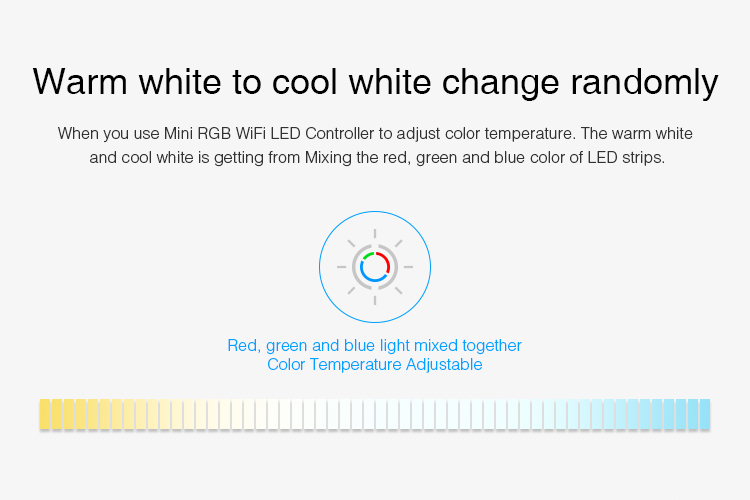
Task: Click 'Color Temperature Adjustable' caption
Action: point(375,365)
